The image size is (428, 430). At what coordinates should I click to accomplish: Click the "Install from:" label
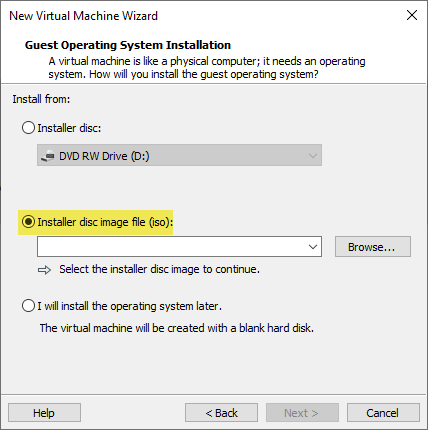[x=41, y=99]
